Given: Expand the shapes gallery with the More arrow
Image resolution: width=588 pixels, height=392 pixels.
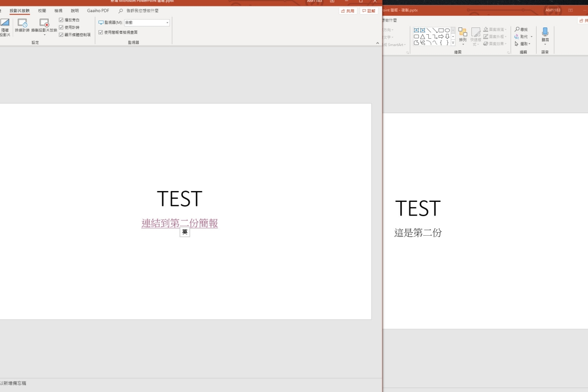Looking at the screenshot, I should point(453,43).
